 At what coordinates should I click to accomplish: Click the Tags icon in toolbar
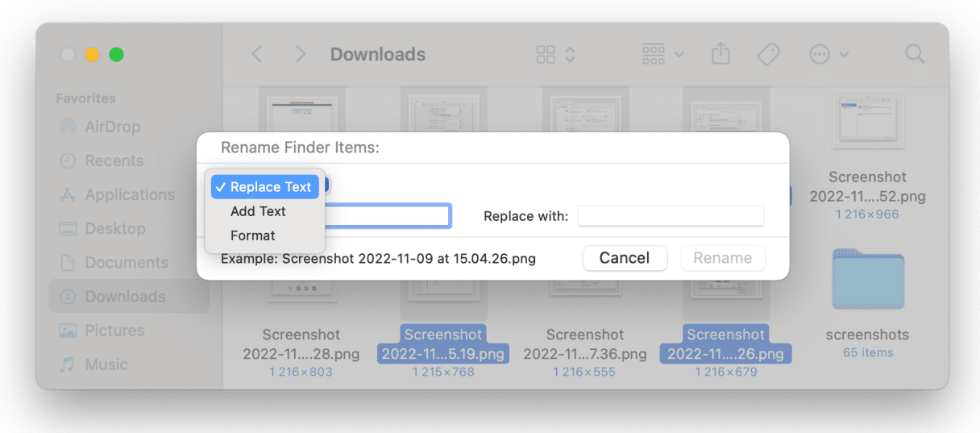[768, 55]
